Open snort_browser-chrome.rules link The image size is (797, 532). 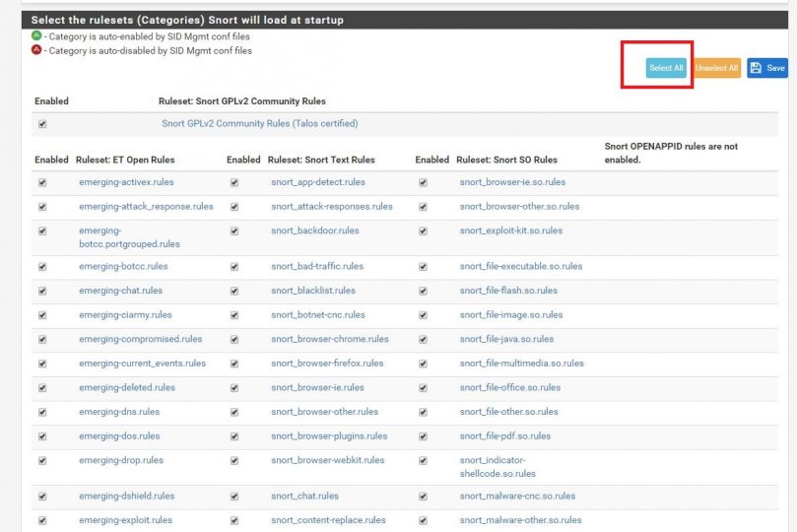tap(330, 339)
